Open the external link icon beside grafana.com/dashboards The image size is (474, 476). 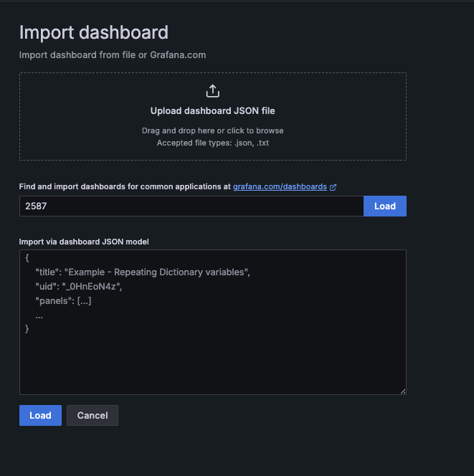[x=333, y=187]
